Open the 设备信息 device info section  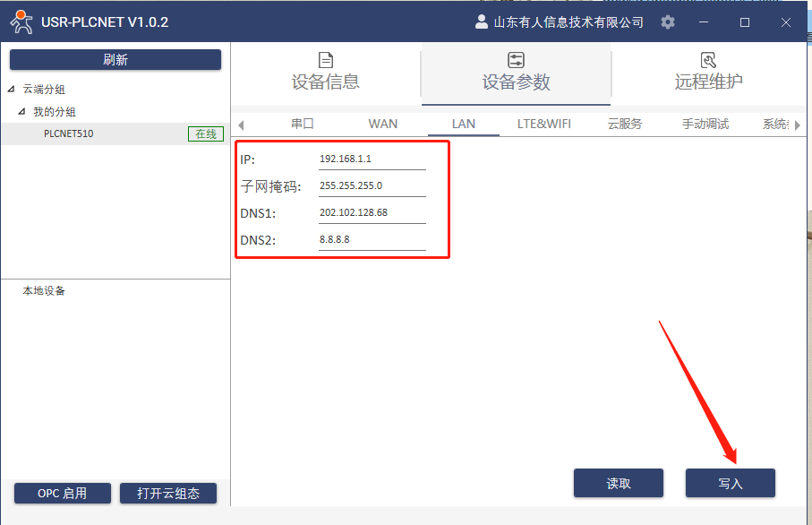point(326,72)
